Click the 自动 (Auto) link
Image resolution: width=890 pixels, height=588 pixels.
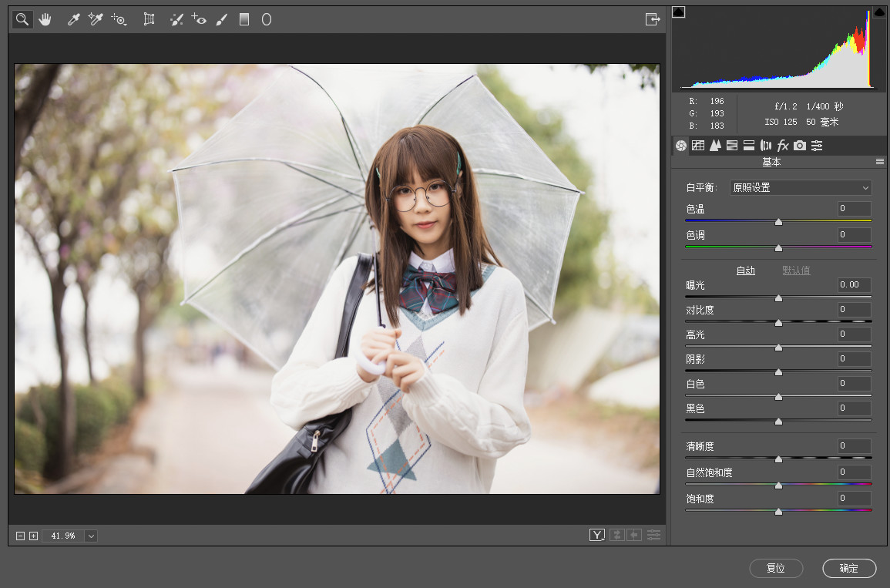click(x=745, y=270)
